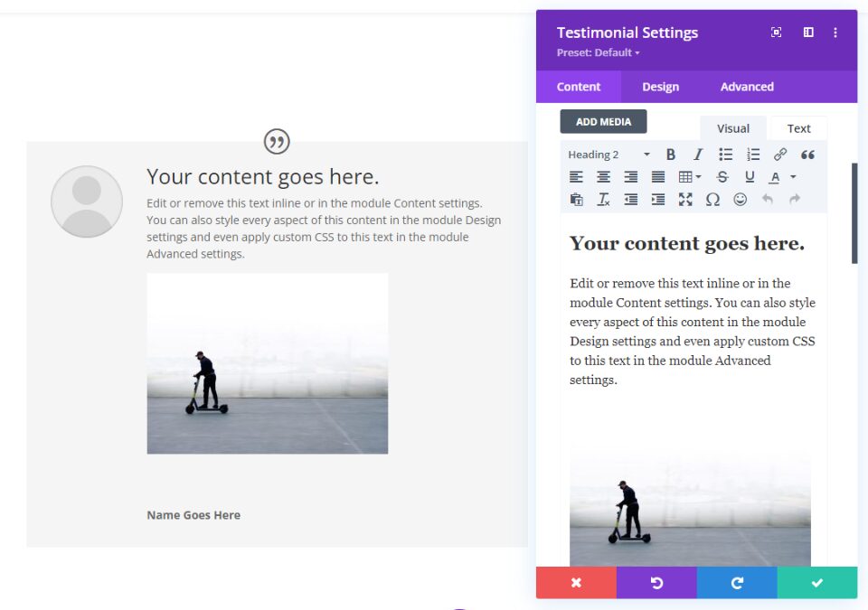Open the table insert dropdown
The height and width of the screenshot is (610, 868).
[690, 177]
